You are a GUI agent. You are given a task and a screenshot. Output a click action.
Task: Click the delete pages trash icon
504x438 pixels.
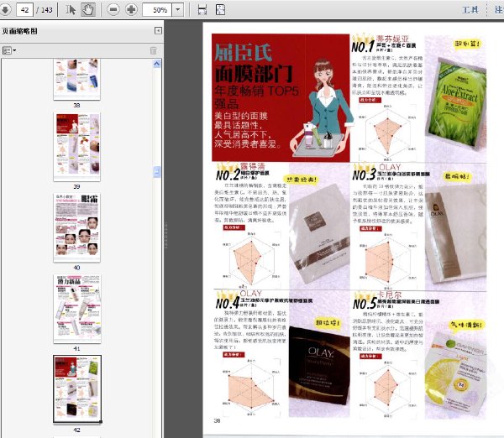[154, 50]
